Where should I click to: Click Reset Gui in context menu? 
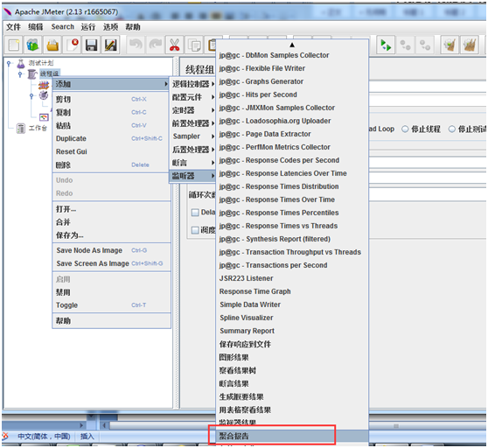tap(111, 151)
